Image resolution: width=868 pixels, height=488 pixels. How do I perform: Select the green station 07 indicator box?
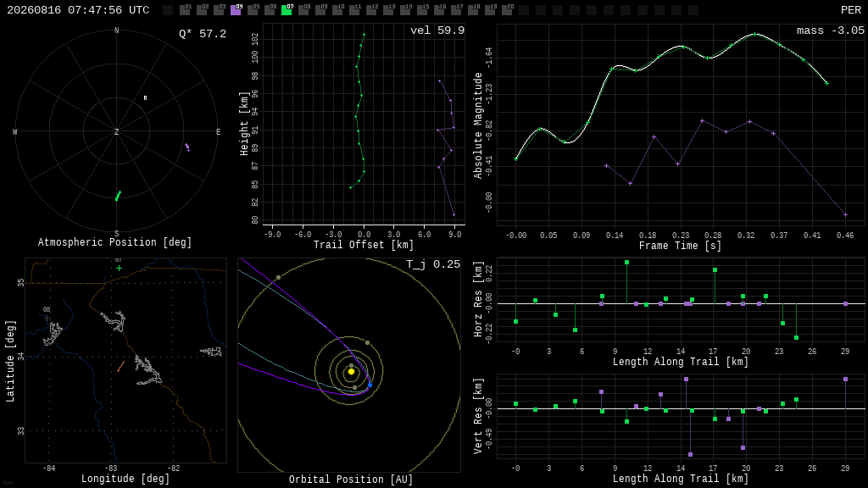pyautogui.click(x=287, y=10)
